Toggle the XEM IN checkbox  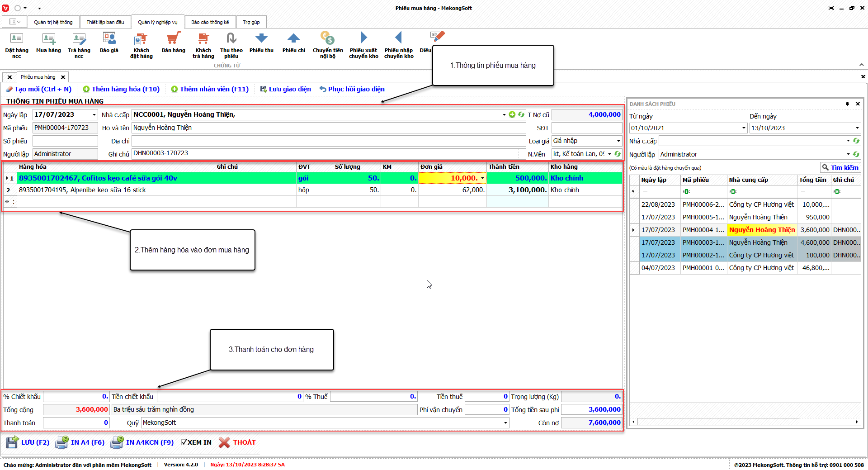pos(184,442)
